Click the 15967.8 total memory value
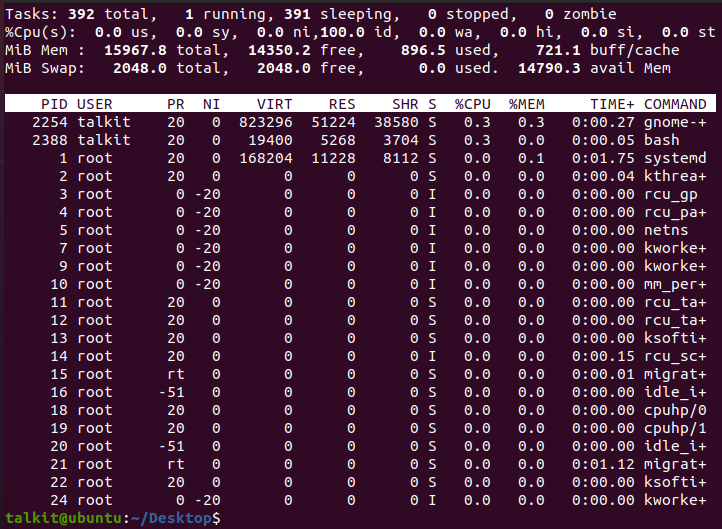This screenshot has height=529, width=722. [135, 50]
